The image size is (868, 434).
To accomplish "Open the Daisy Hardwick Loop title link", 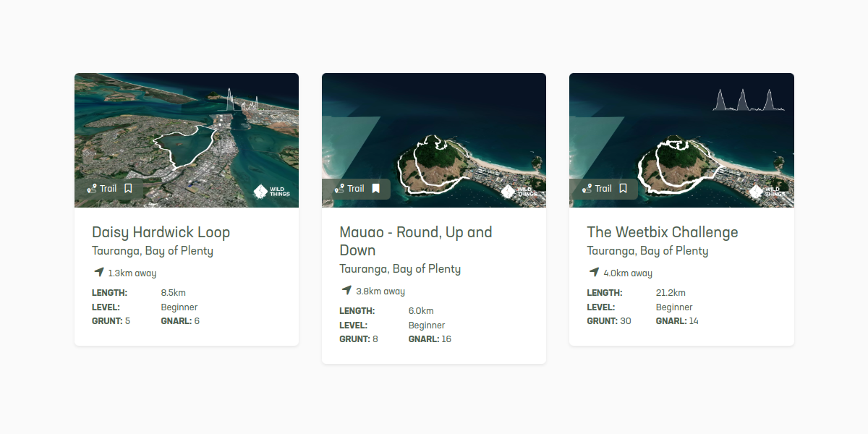I will pos(161,232).
